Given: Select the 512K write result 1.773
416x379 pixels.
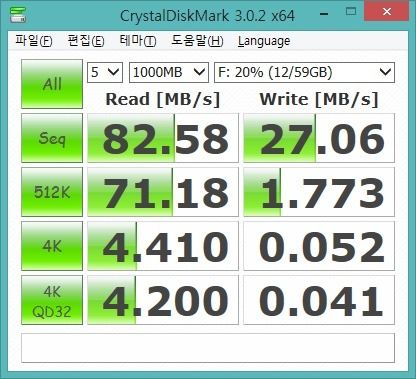Looking at the screenshot, I should coord(319,192).
